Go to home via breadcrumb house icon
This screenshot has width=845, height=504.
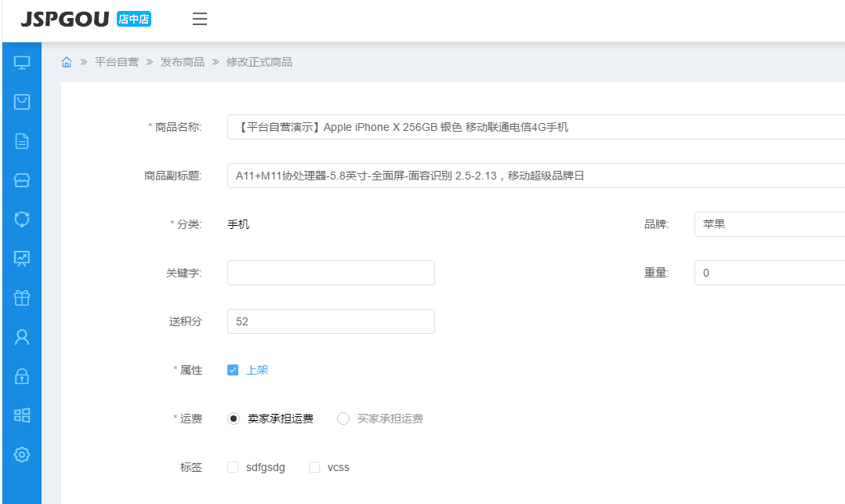coord(67,62)
